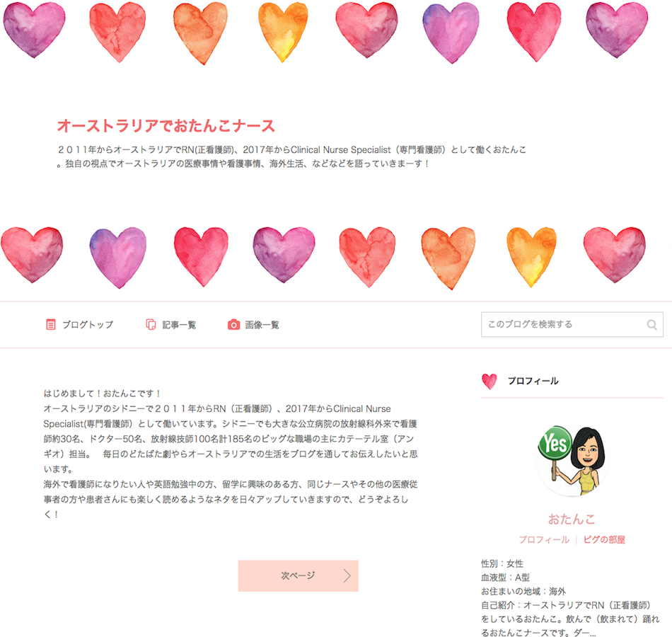Image resolution: width=672 pixels, height=637 pixels.
Task: Click the self-introduction text in profile sidebar
Action: pyautogui.click(x=570, y=619)
